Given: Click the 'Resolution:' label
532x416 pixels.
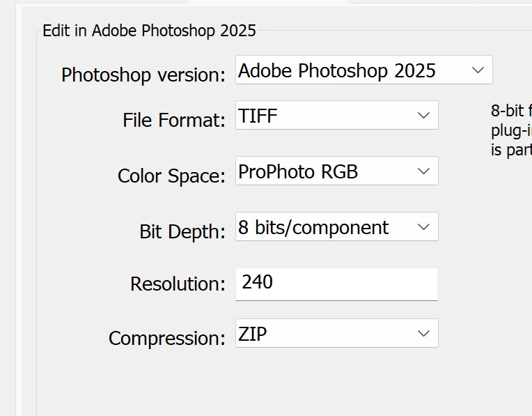Looking at the screenshot, I should tap(178, 284).
